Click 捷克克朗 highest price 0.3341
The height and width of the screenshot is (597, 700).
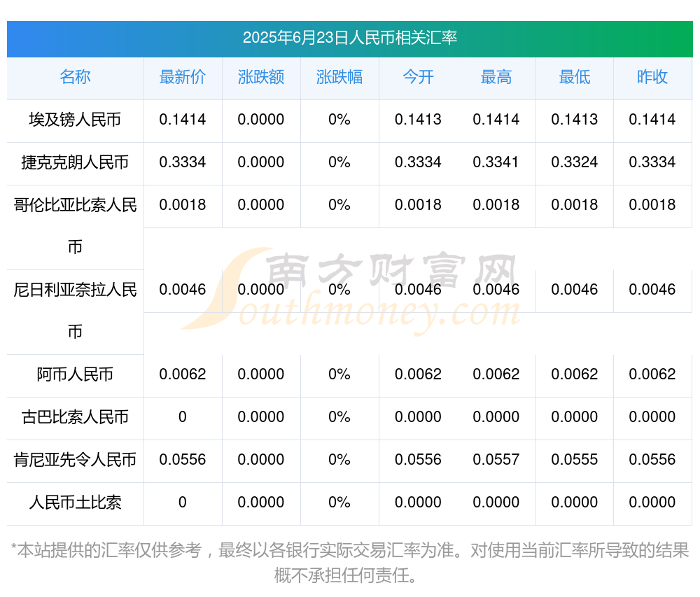[496, 162]
